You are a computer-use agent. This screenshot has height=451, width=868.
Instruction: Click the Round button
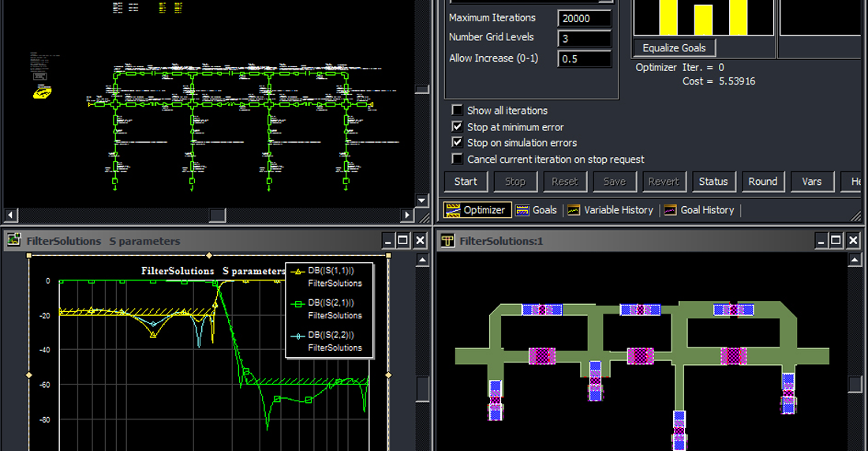pos(763,181)
